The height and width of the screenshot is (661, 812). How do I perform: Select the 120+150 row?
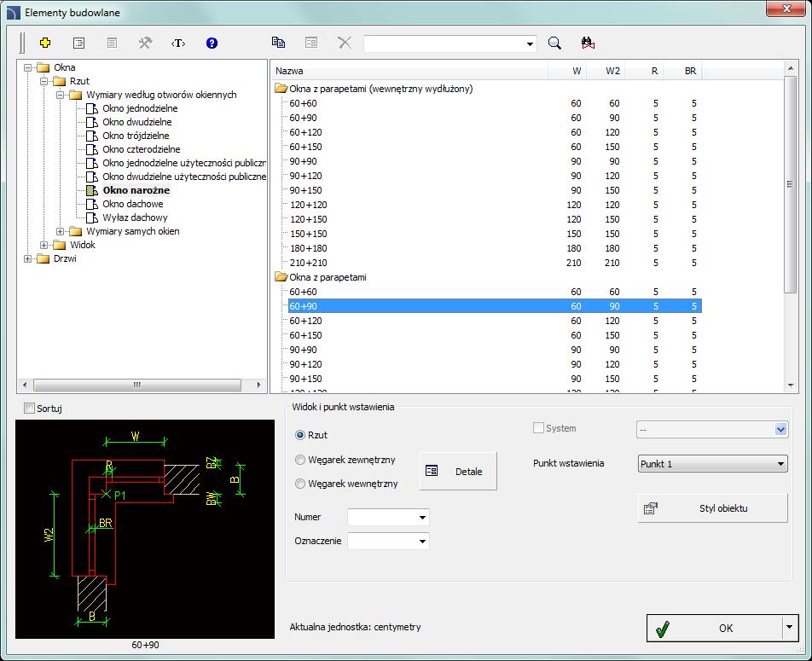point(495,219)
